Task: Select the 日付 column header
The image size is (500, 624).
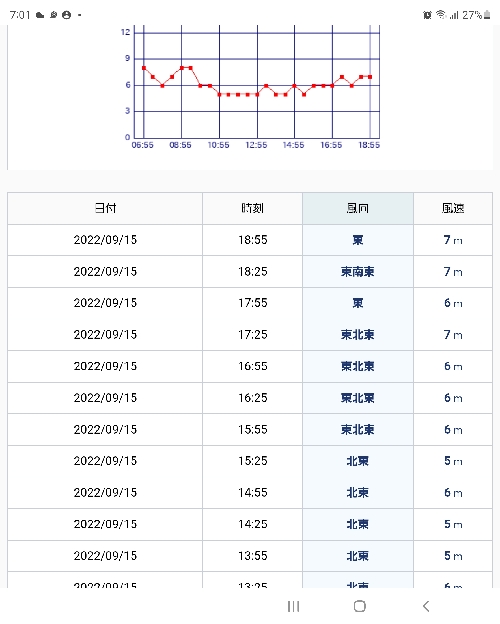Action: point(105,208)
